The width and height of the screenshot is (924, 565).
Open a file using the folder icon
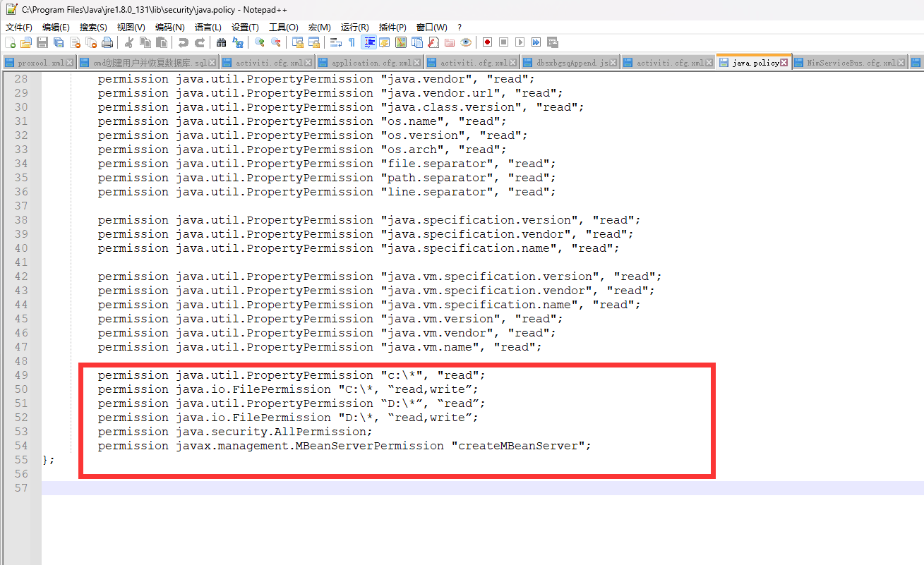(x=26, y=42)
